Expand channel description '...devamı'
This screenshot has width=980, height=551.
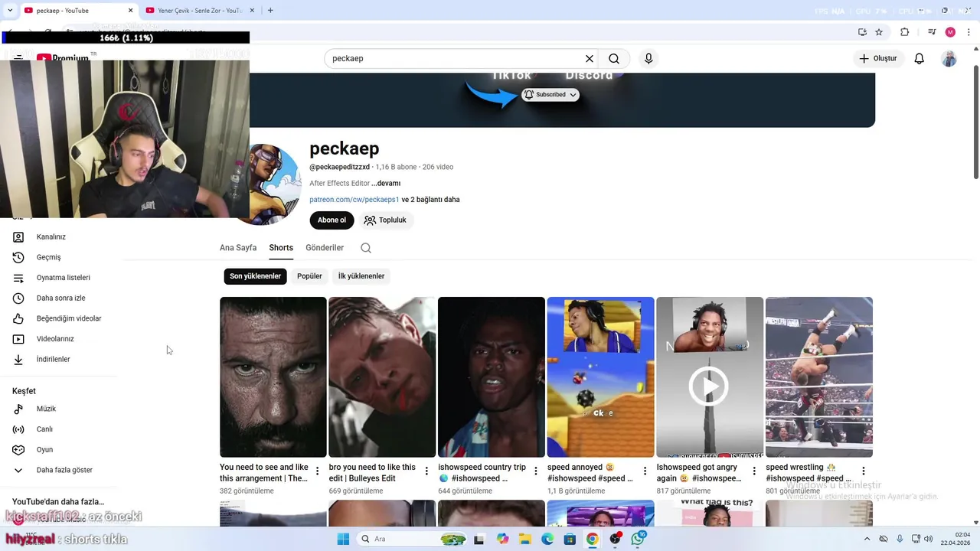(386, 184)
